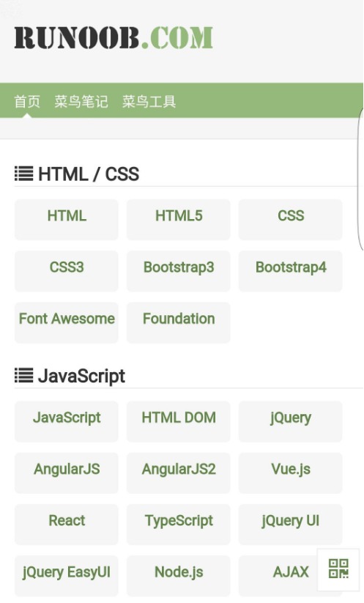Select the AngularJS tutorial button

[x=67, y=473]
